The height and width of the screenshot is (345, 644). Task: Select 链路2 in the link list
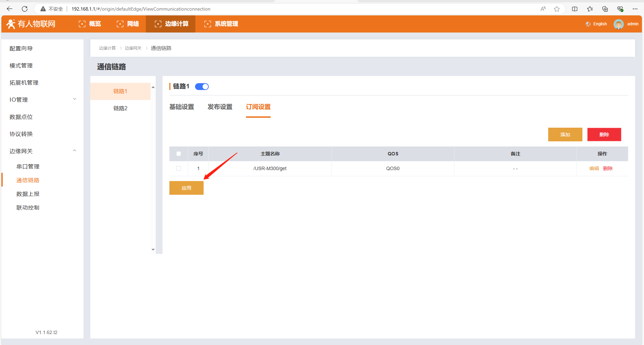pos(120,108)
